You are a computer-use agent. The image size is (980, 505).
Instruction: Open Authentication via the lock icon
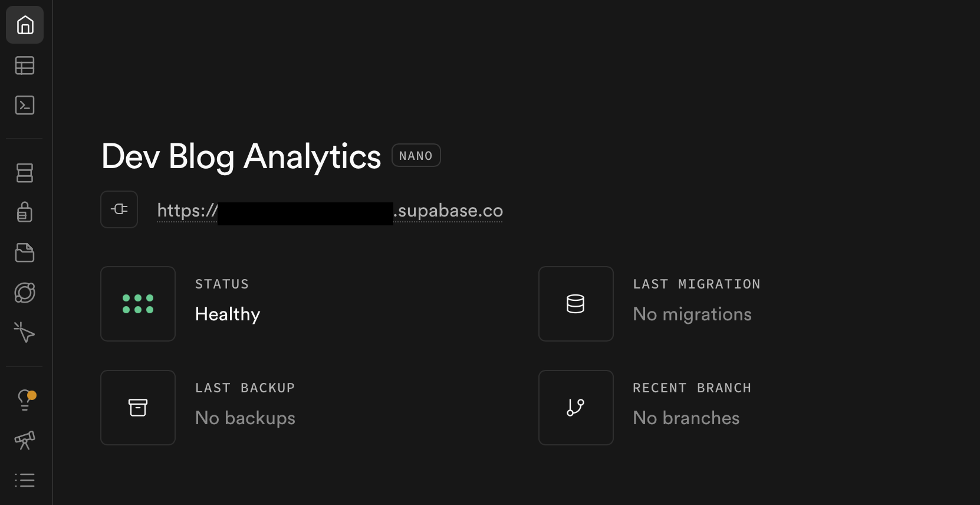[25, 212]
